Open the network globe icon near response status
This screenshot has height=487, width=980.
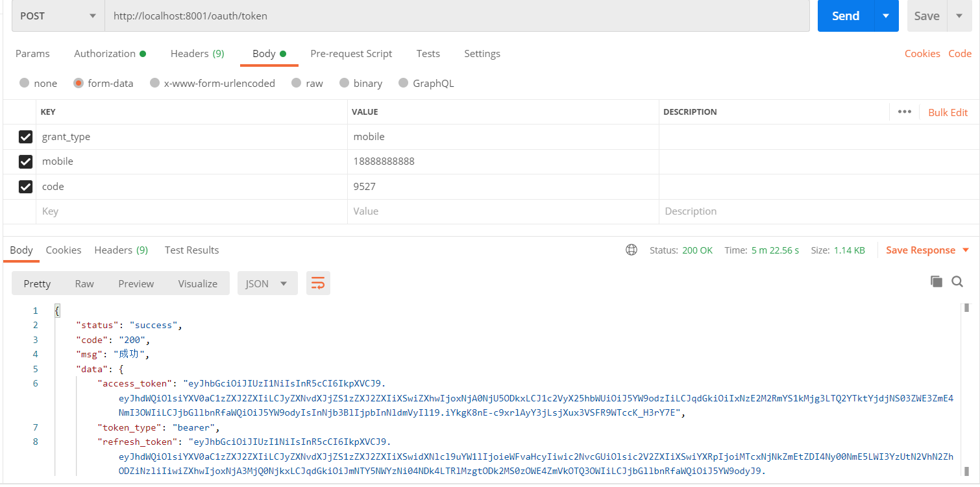(631, 250)
